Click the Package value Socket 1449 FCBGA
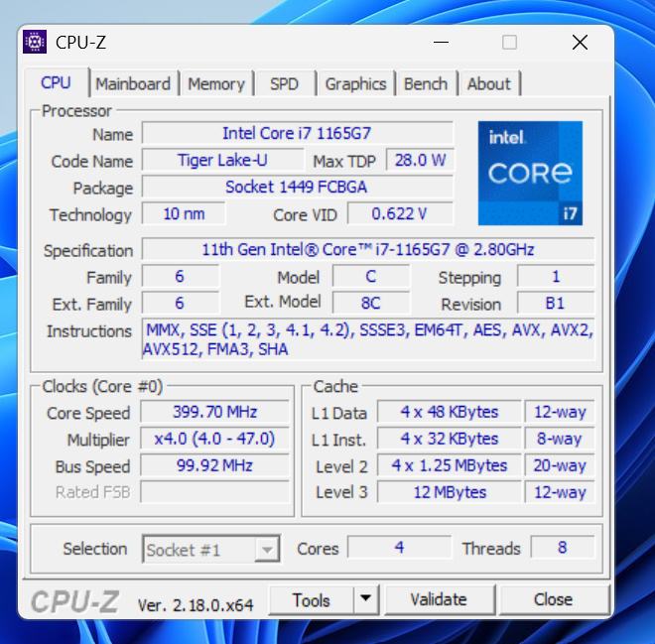Image resolution: width=655 pixels, height=644 pixels. (297, 187)
